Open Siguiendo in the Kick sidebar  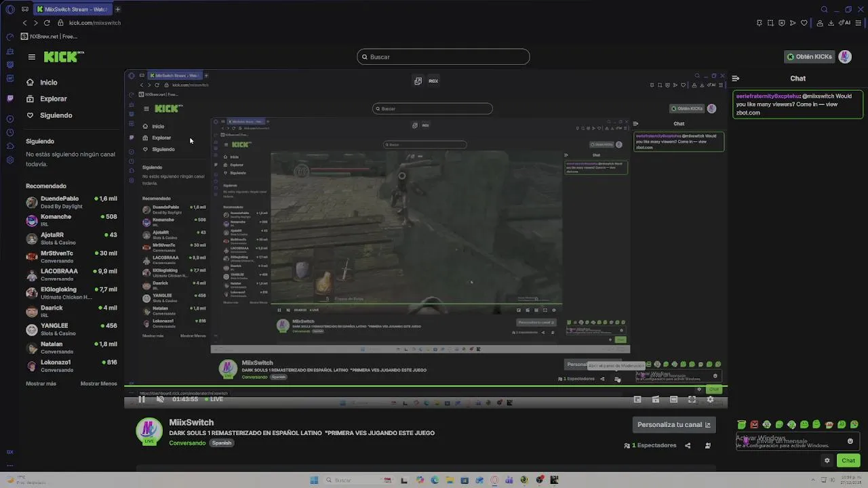(x=49, y=115)
